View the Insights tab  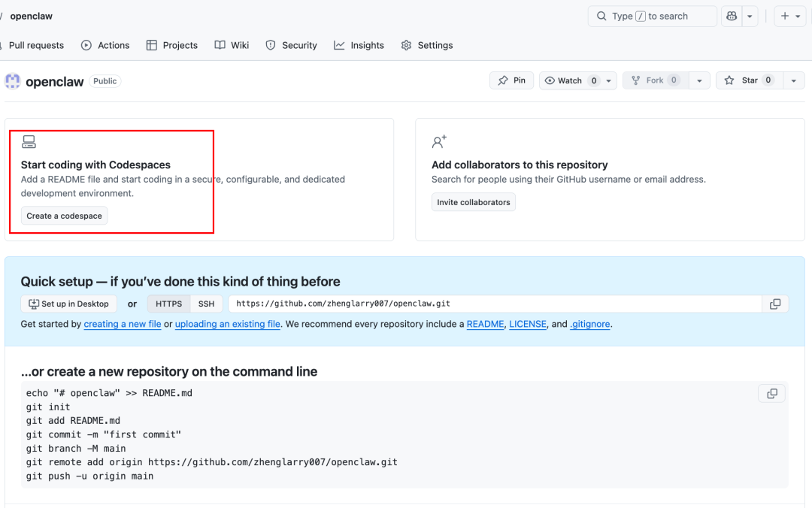point(359,45)
